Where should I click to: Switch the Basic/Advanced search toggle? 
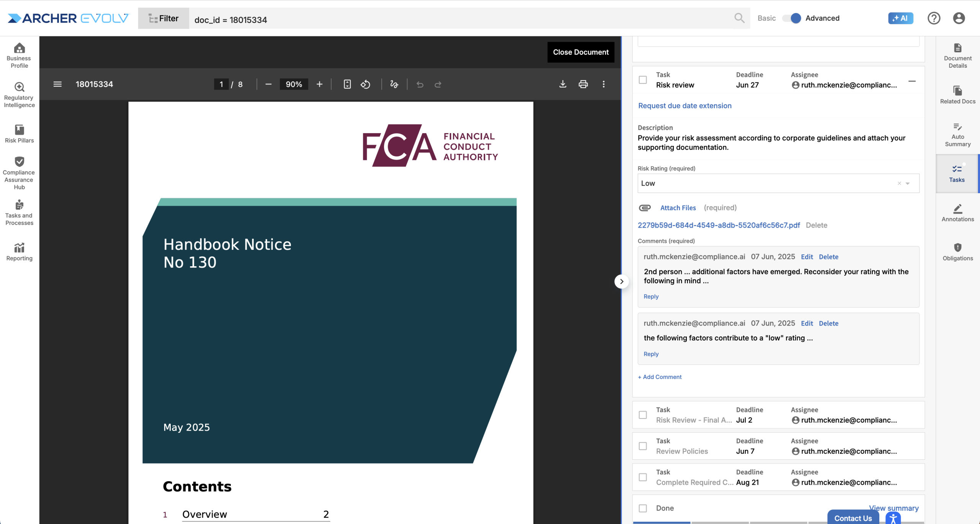tap(791, 18)
